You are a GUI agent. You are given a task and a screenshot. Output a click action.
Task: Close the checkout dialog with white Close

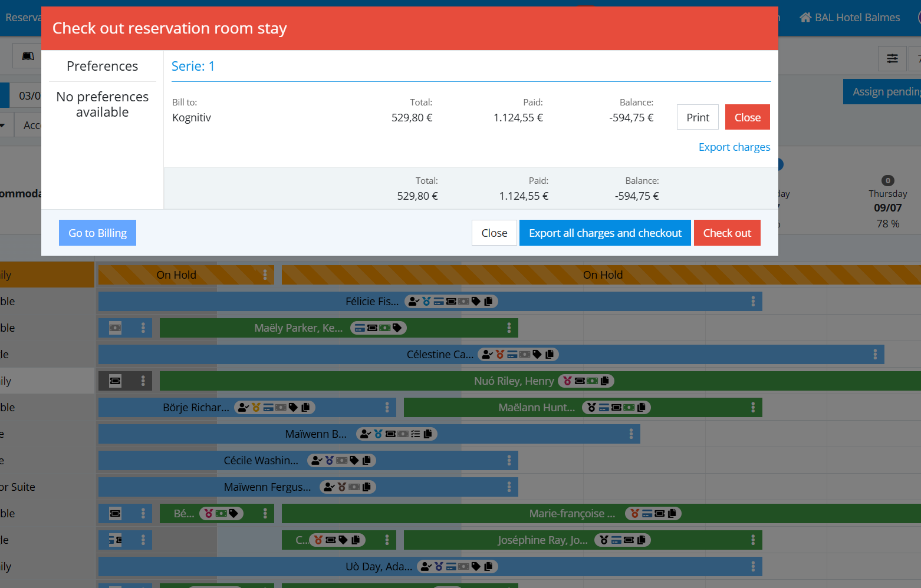[494, 233]
